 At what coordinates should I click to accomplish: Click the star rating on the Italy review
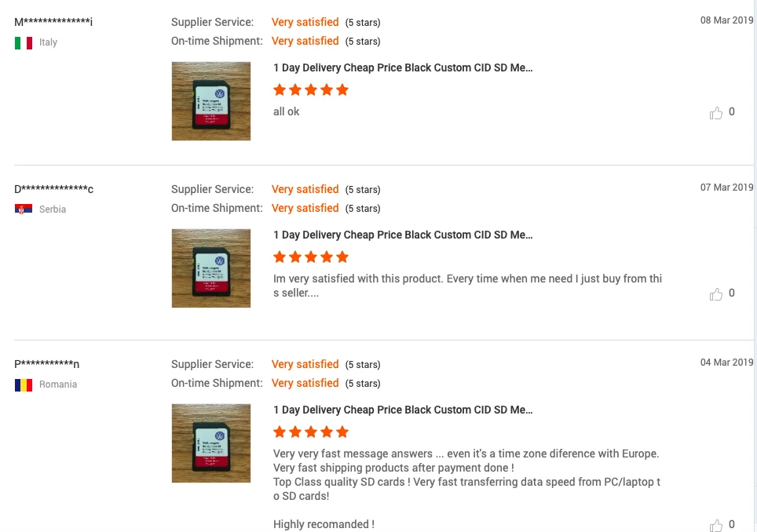[x=311, y=89]
